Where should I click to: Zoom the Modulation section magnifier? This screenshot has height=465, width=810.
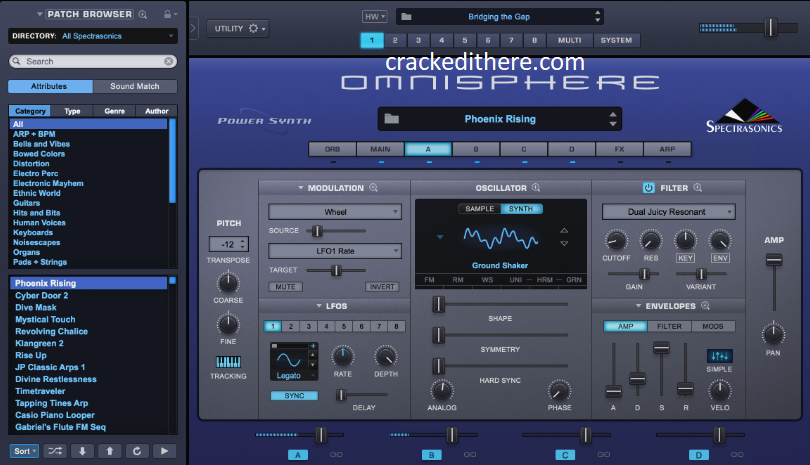(x=373, y=188)
